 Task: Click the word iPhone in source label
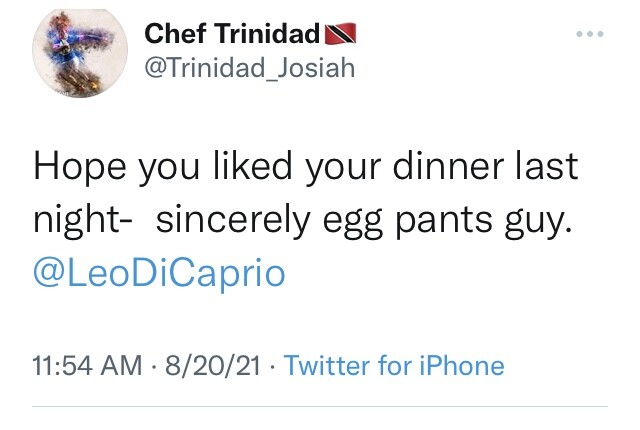(462, 365)
